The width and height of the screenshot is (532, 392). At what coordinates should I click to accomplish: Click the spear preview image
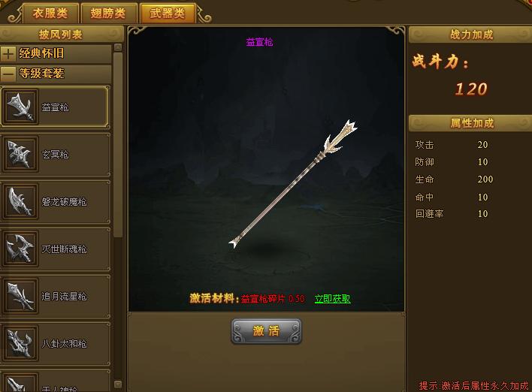click(x=292, y=183)
